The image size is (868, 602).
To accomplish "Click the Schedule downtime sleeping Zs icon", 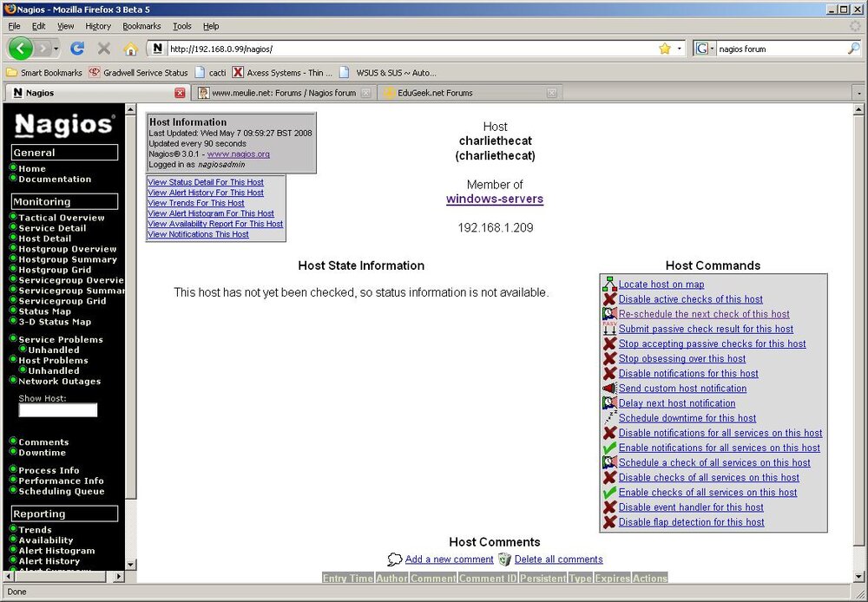I will [x=609, y=418].
